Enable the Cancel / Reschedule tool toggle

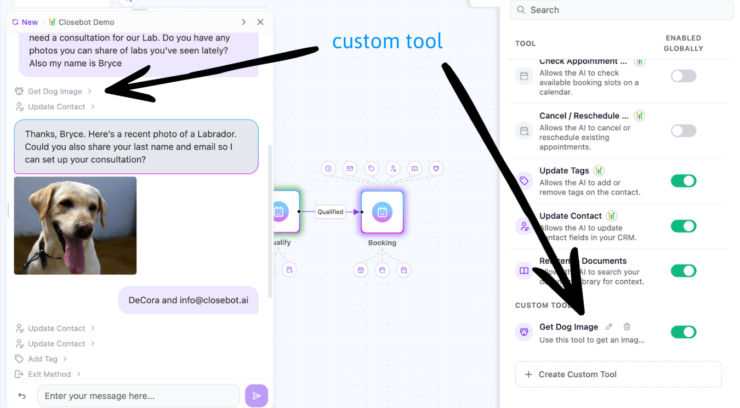click(683, 131)
